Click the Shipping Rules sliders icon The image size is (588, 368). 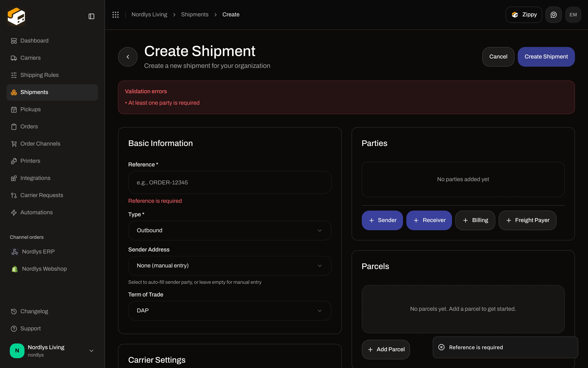[14, 75]
